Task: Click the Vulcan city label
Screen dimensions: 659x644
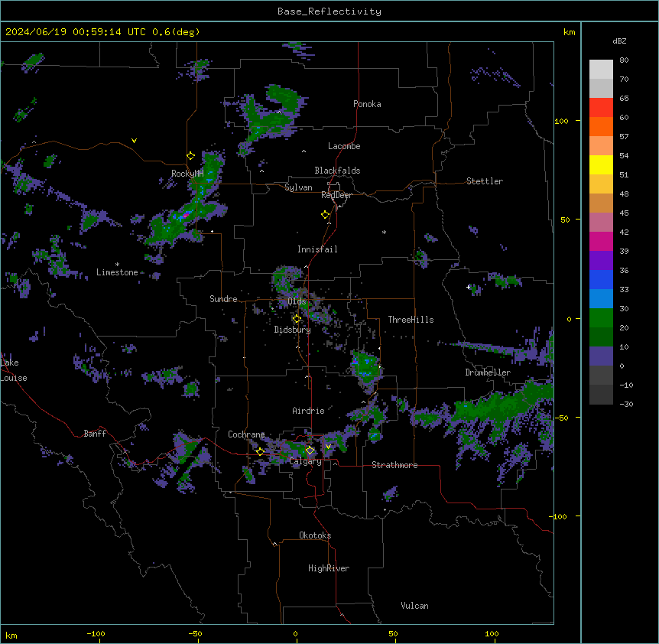Action: (x=415, y=606)
